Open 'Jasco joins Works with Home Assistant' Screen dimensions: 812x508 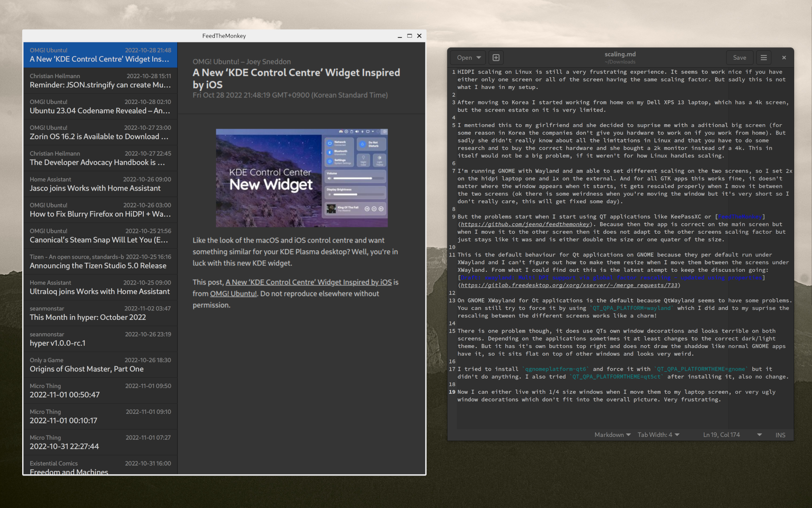tap(100, 184)
